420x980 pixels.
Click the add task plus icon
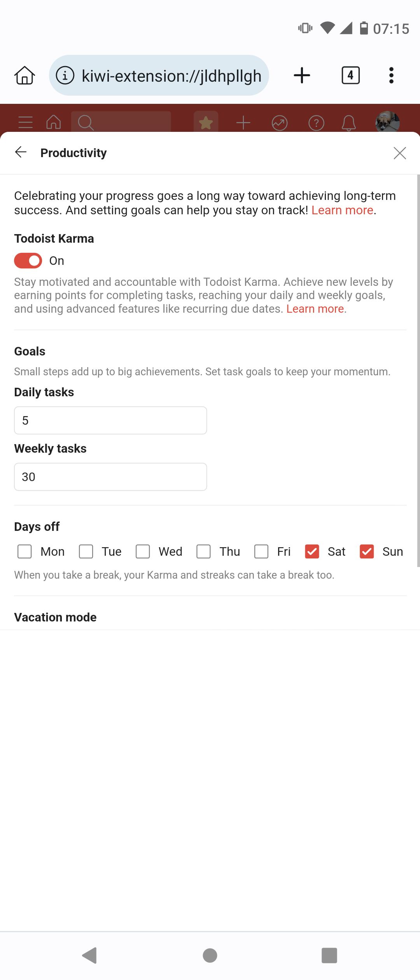click(243, 122)
